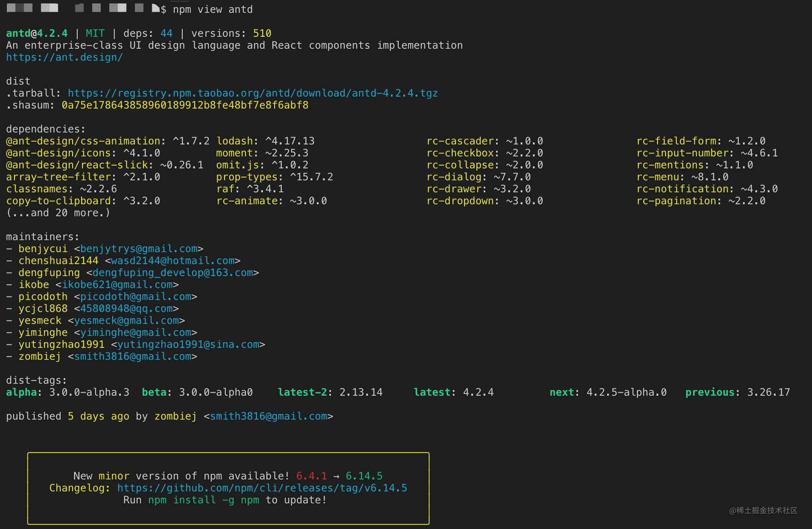Click the npm changelog GitHub release link
Image resolution: width=812 pixels, height=529 pixels.
(x=262, y=488)
